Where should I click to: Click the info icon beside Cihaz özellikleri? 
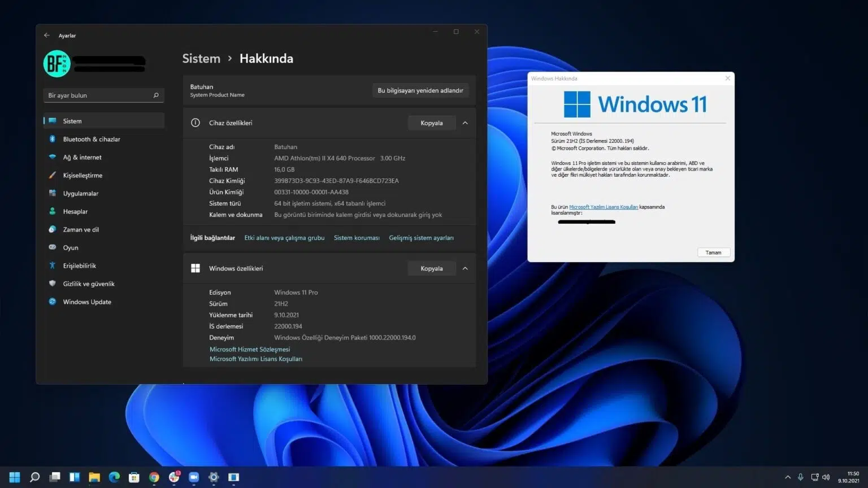click(196, 123)
